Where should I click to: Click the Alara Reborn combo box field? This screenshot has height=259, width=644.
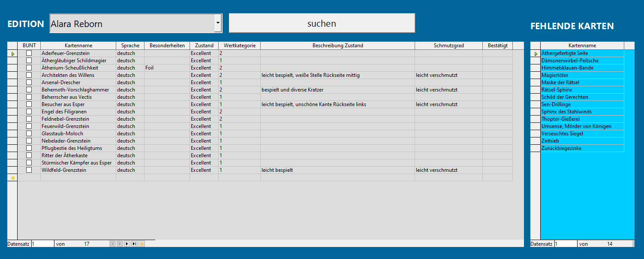(132, 23)
